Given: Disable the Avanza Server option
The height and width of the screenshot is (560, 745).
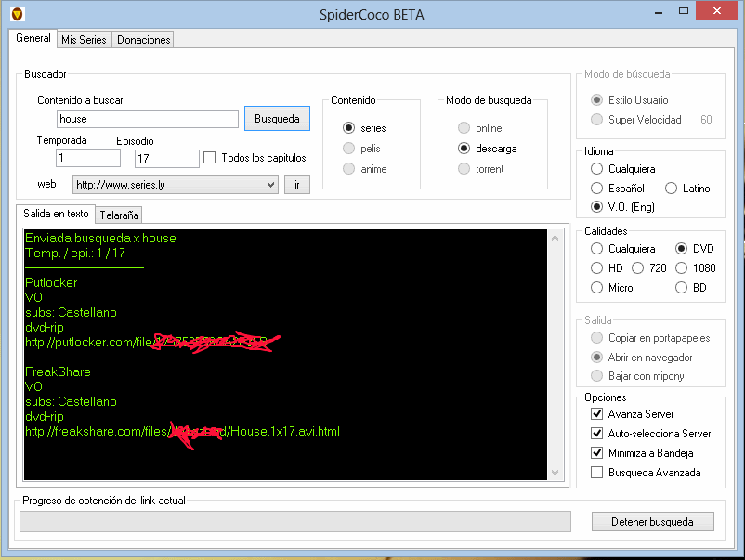Looking at the screenshot, I should point(596,413).
